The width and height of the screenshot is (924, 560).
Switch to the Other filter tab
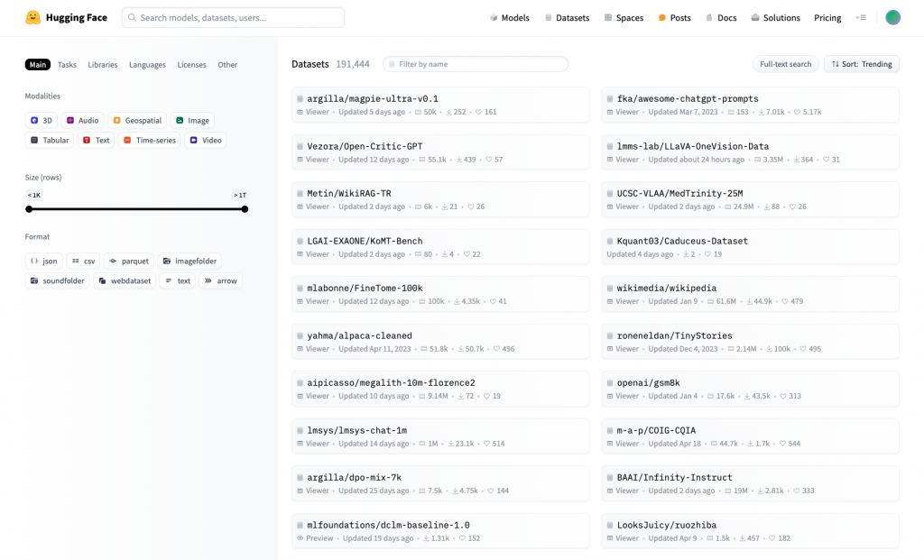click(x=227, y=65)
